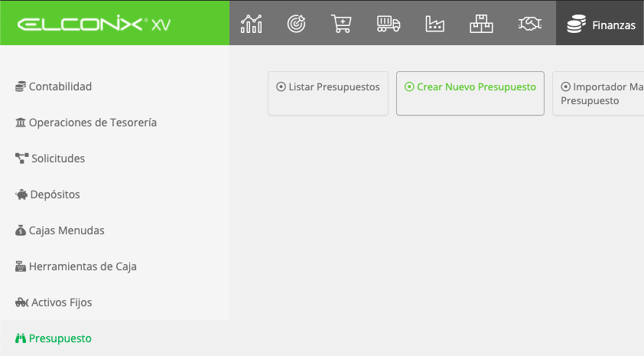The height and width of the screenshot is (356, 644).
Task: Open the handshake partners module icon
Action: (x=530, y=24)
